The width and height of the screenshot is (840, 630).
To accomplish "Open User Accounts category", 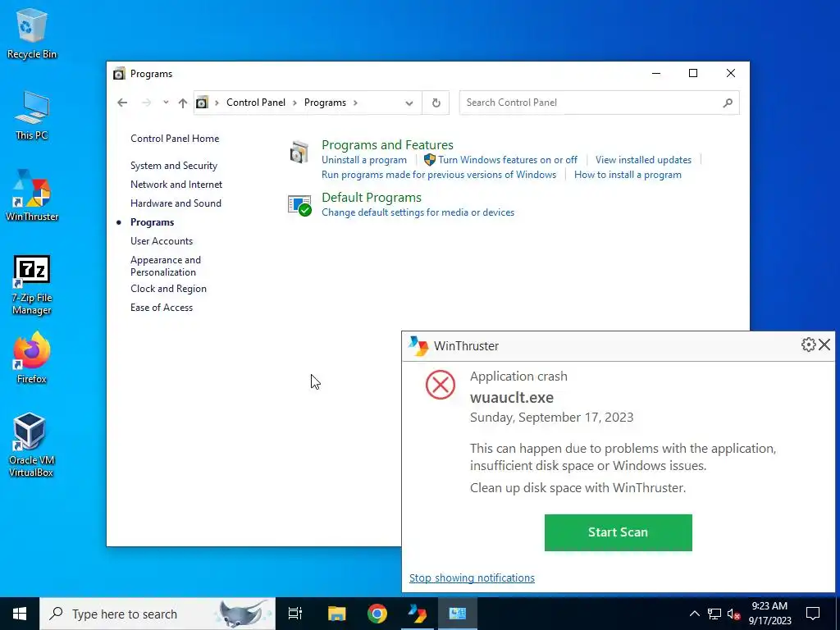I will pyautogui.click(x=162, y=241).
